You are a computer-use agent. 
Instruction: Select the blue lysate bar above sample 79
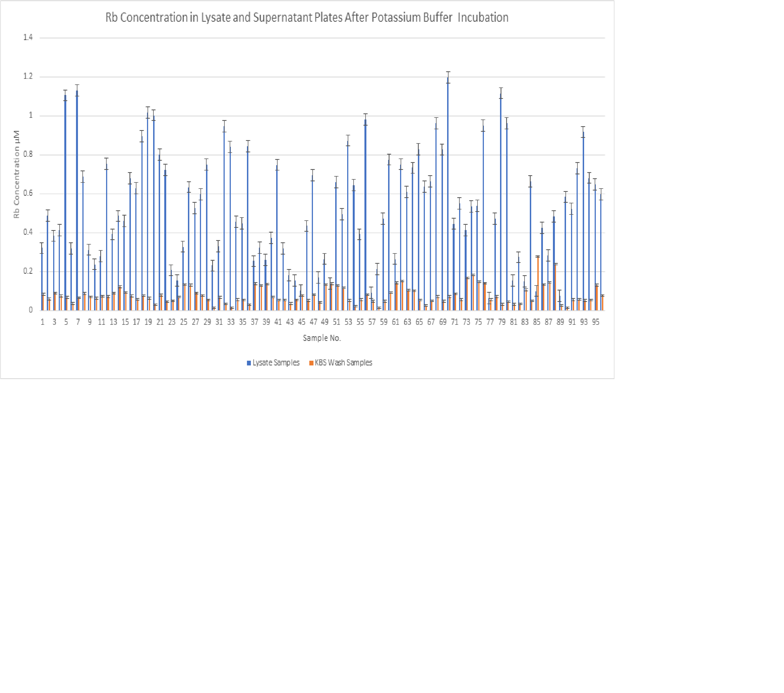click(x=501, y=202)
